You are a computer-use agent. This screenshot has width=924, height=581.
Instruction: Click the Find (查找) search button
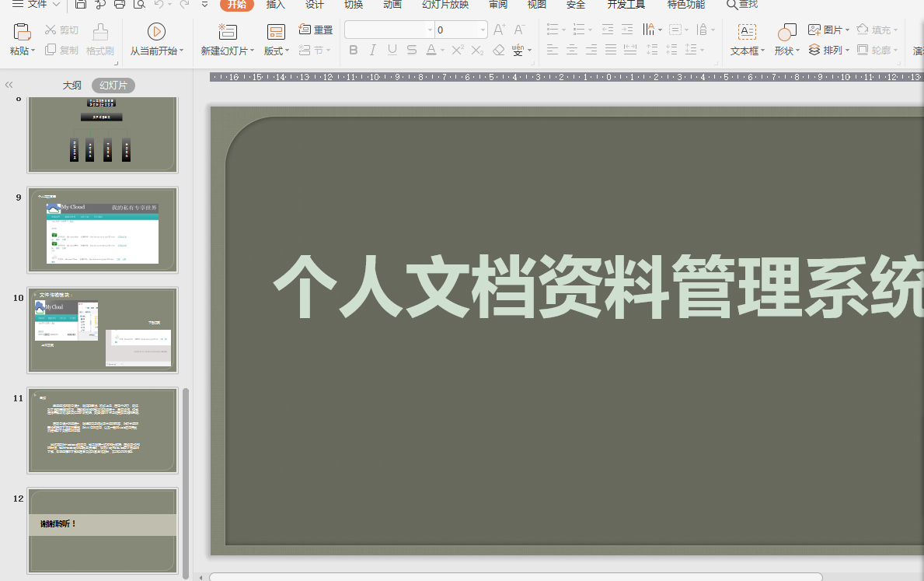point(742,4)
